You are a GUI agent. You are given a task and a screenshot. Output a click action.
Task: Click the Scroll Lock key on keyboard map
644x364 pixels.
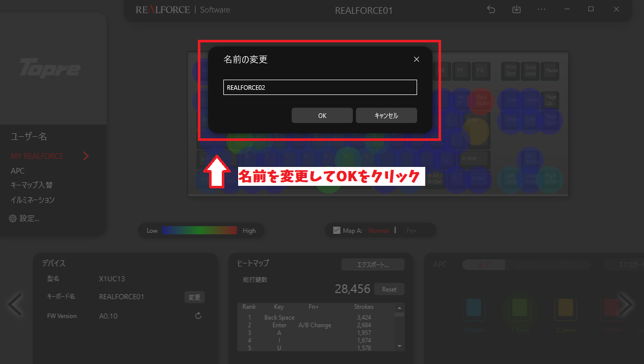click(x=531, y=70)
